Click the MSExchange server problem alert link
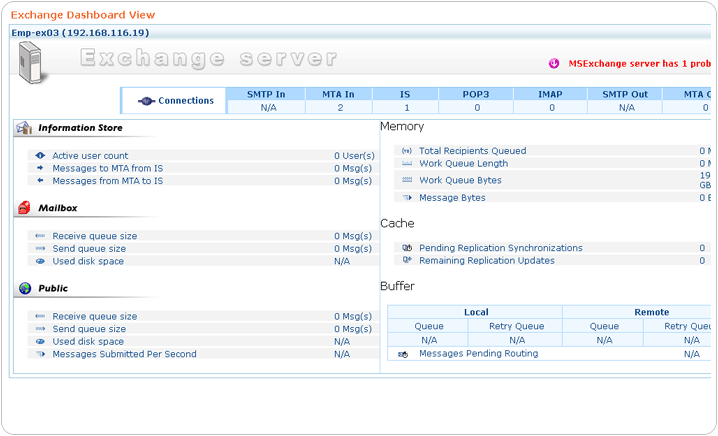The image size is (718, 436). click(639, 64)
